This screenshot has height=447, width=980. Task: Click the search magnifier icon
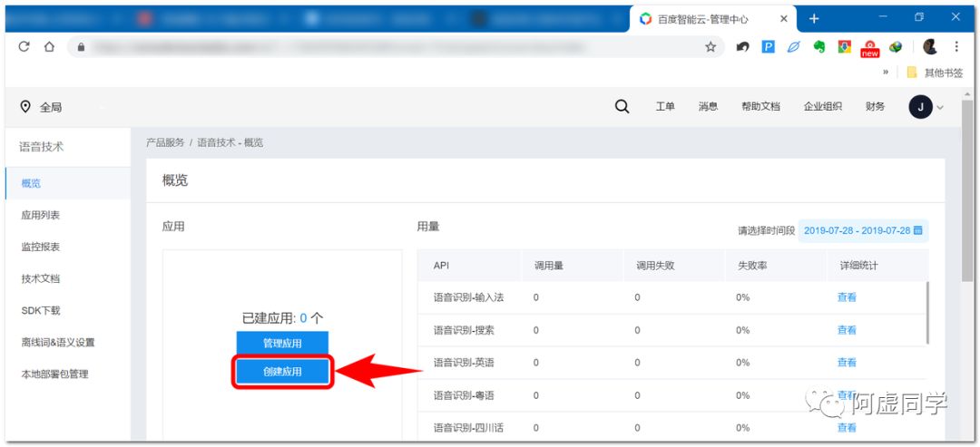click(x=622, y=107)
